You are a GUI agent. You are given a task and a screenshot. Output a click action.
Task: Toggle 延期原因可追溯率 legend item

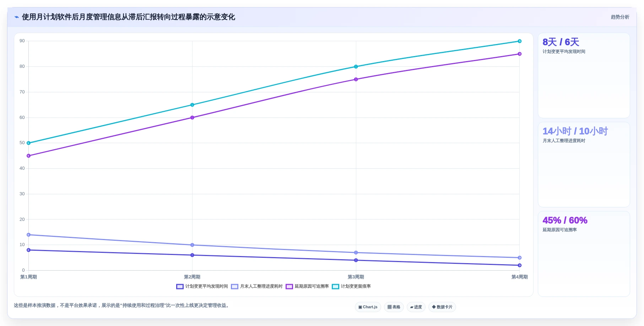307,286
